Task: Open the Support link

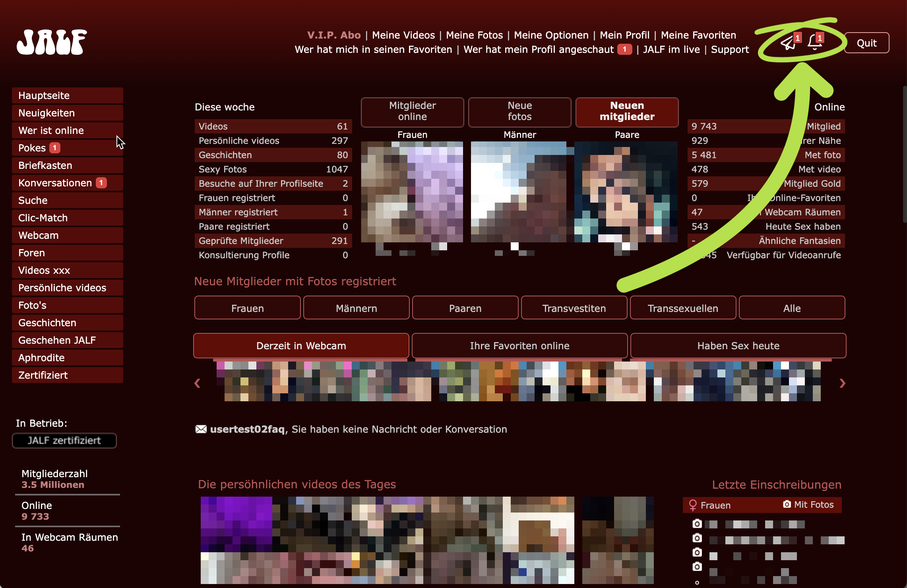Action: [x=730, y=50]
